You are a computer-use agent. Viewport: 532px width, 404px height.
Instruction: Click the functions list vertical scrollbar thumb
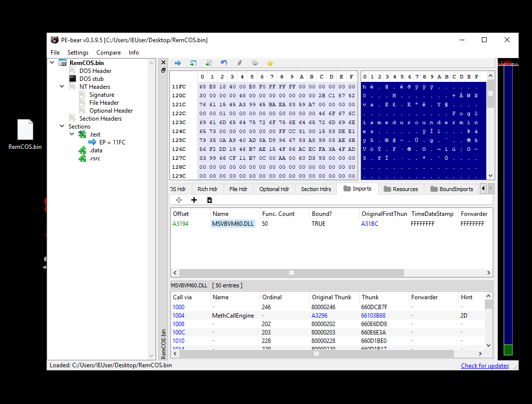(x=488, y=304)
